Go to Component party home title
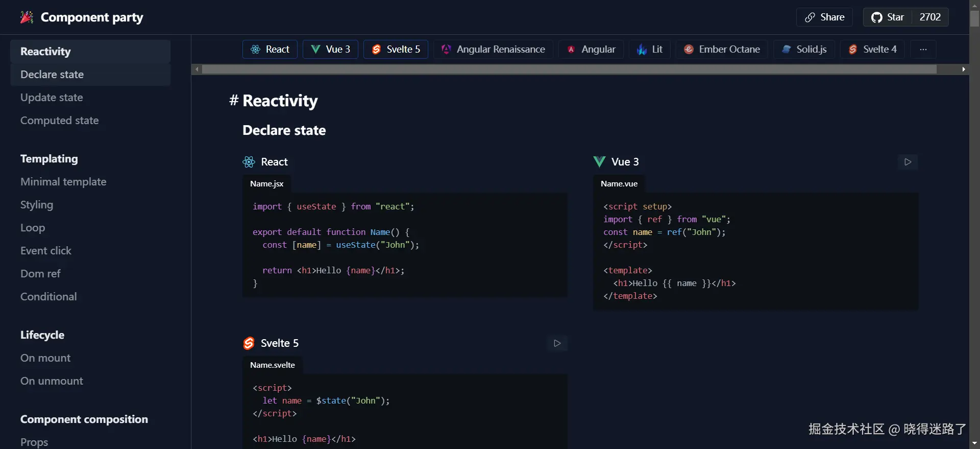The height and width of the screenshot is (449, 980). click(92, 17)
